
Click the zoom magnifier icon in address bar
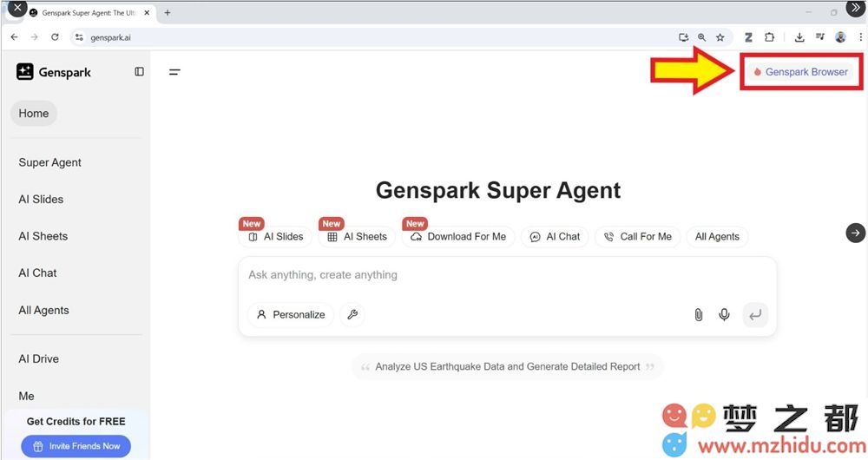click(x=701, y=37)
